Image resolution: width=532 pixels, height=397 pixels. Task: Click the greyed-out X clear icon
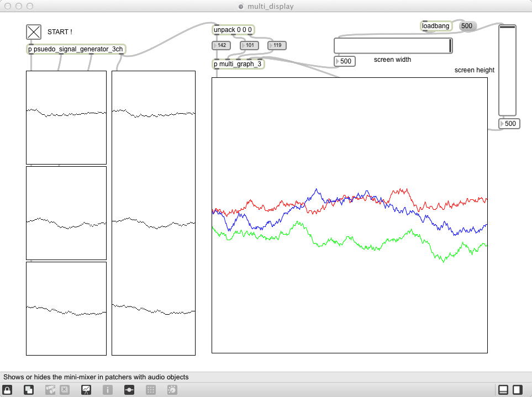(65, 390)
